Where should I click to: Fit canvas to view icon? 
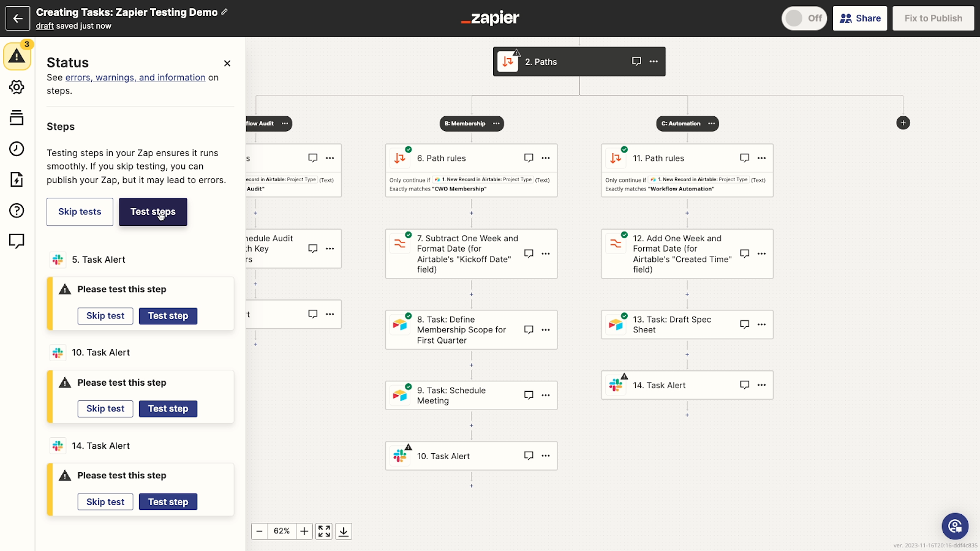324,531
